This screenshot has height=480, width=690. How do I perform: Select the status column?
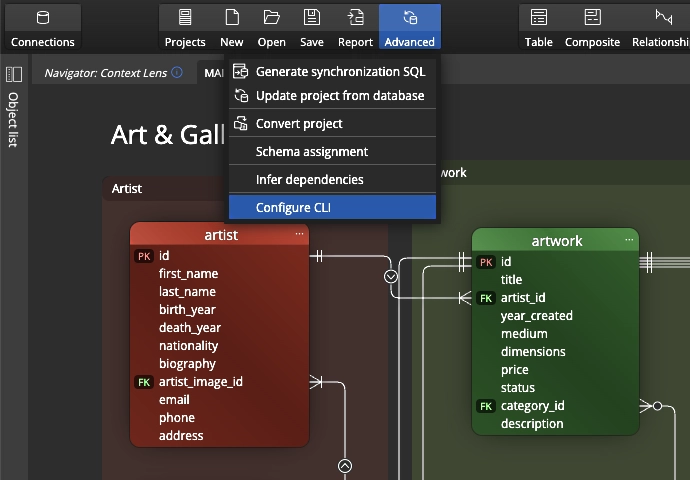pyautogui.click(x=518, y=388)
